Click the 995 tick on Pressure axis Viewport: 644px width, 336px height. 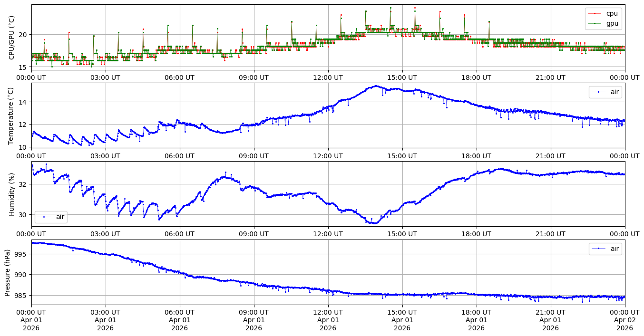[x=21, y=254]
